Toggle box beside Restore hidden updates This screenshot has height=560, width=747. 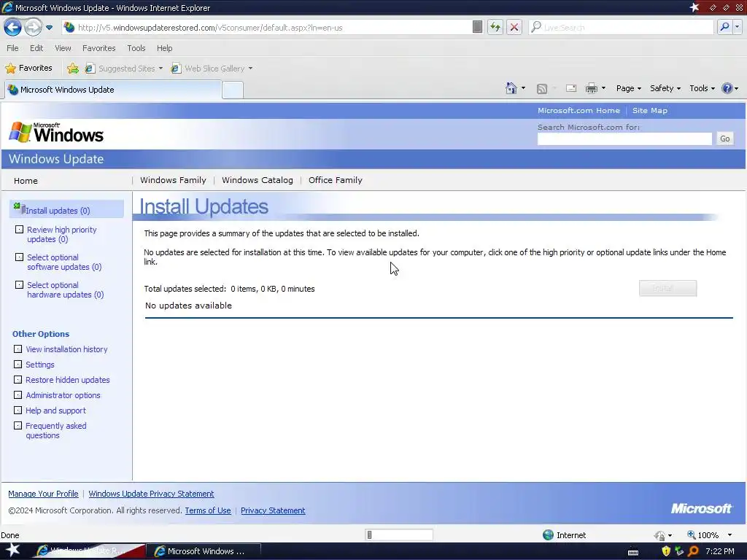pyautogui.click(x=18, y=379)
